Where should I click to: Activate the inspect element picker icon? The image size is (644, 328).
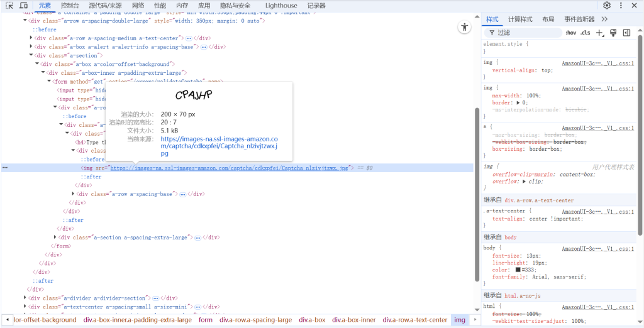9,6
